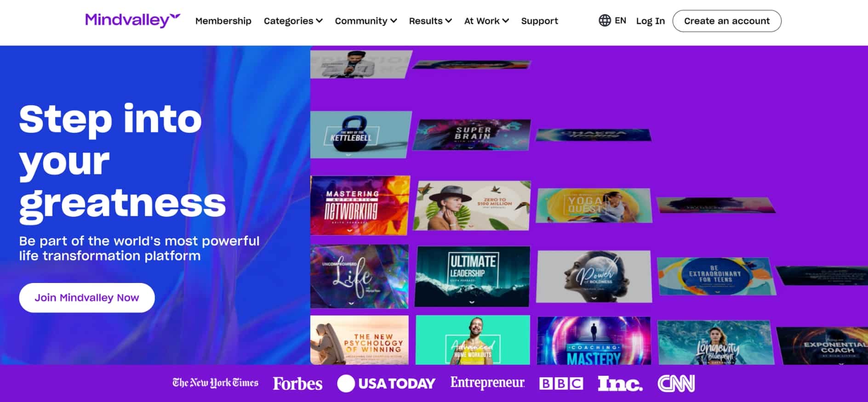Screen dimensions: 868x402
Task: Click the globe language icon
Action: point(605,21)
